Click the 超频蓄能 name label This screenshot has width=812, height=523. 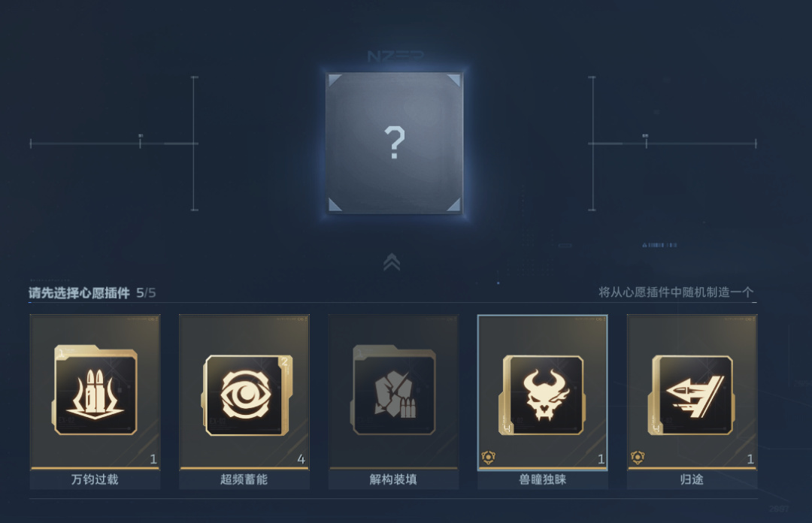(x=244, y=479)
